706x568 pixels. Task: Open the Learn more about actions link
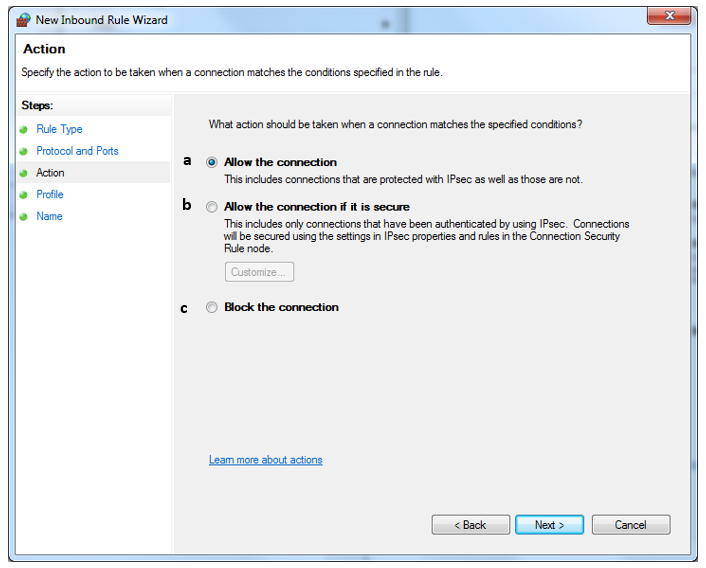pos(265,460)
